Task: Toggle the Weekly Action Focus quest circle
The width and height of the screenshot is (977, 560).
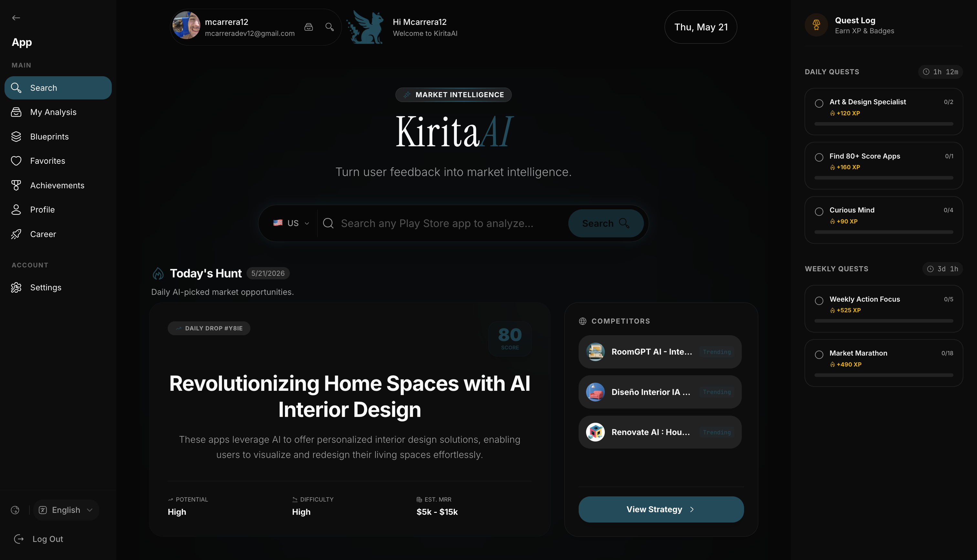Action: point(819,301)
